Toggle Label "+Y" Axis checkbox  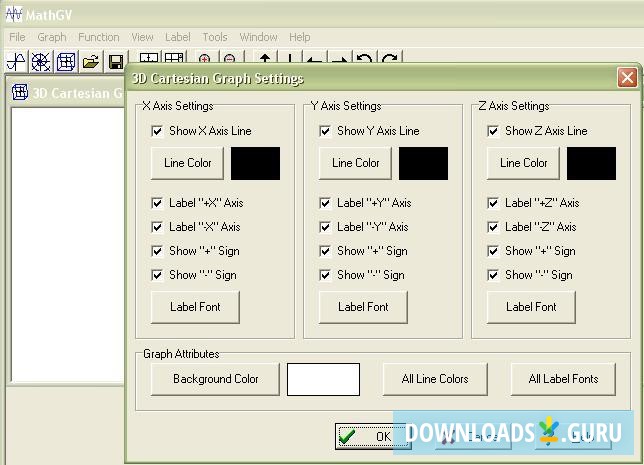coord(325,203)
